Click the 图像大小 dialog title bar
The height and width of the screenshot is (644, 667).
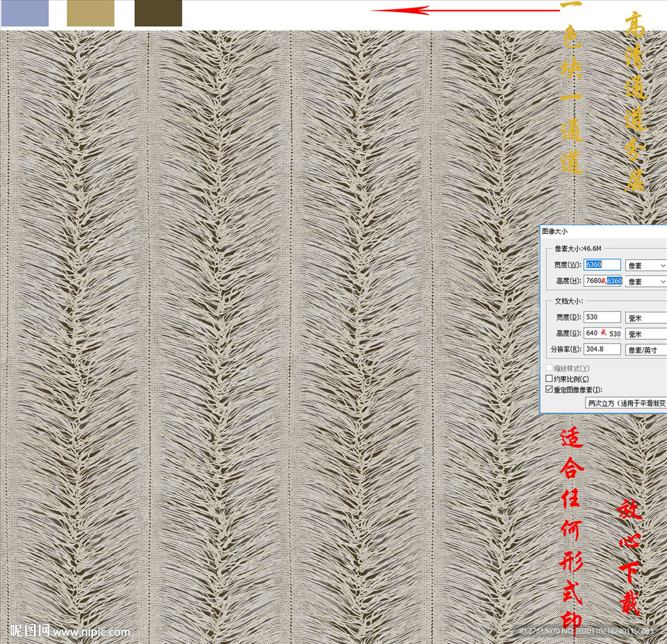tap(603, 231)
